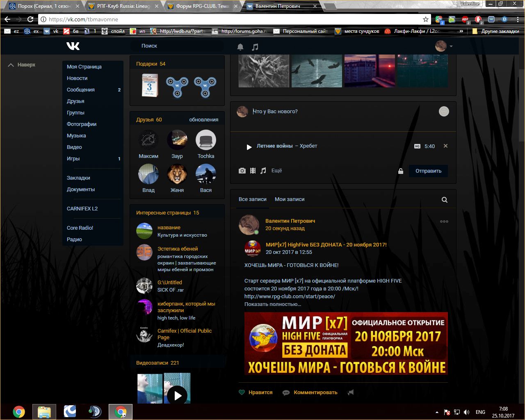Screen dimensions: 525x420
Task: Open the Другие закладки bookmarks folder
Action: pyautogui.click(x=496, y=31)
